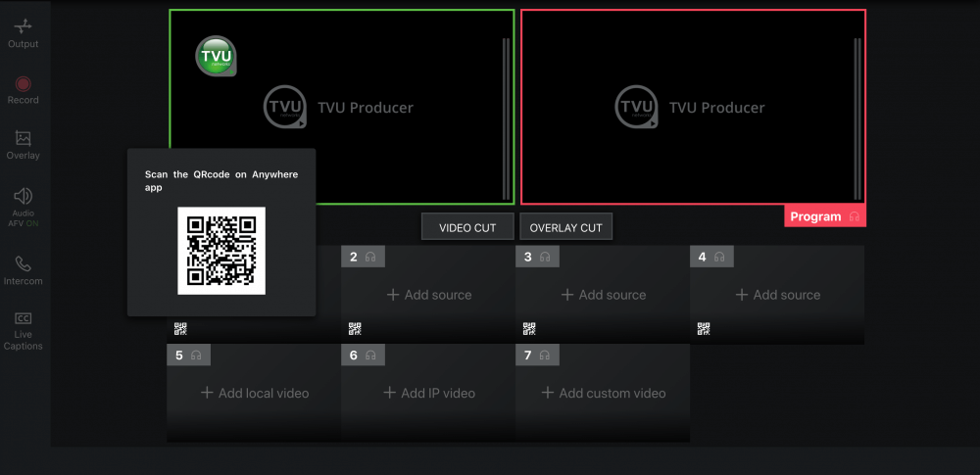Screen dimensions: 980x475
Task: Click the preview window audio level meter
Action: [507, 119]
